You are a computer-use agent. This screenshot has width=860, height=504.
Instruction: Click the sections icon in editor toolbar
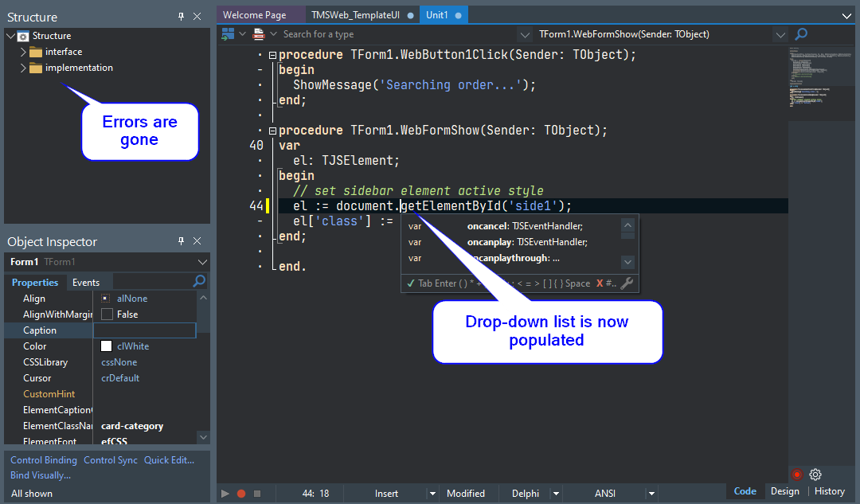[x=258, y=34]
